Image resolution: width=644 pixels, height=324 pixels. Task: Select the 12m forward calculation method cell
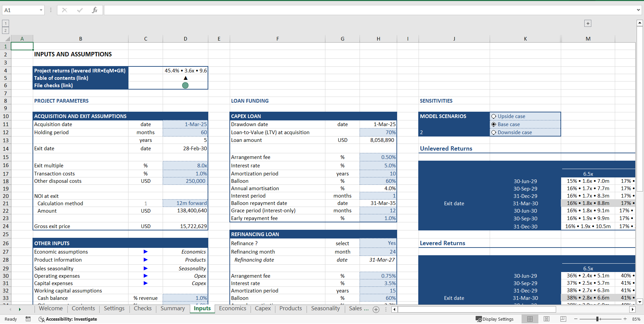[185, 203]
